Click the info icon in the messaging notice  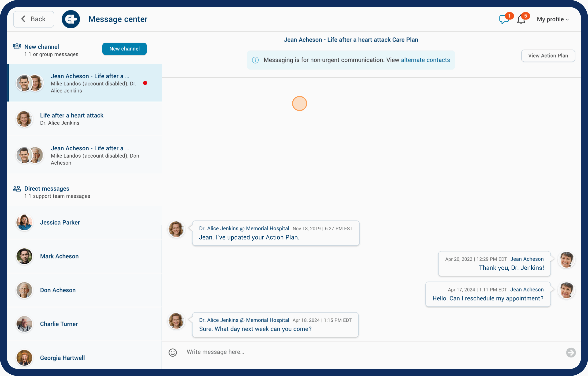[255, 60]
